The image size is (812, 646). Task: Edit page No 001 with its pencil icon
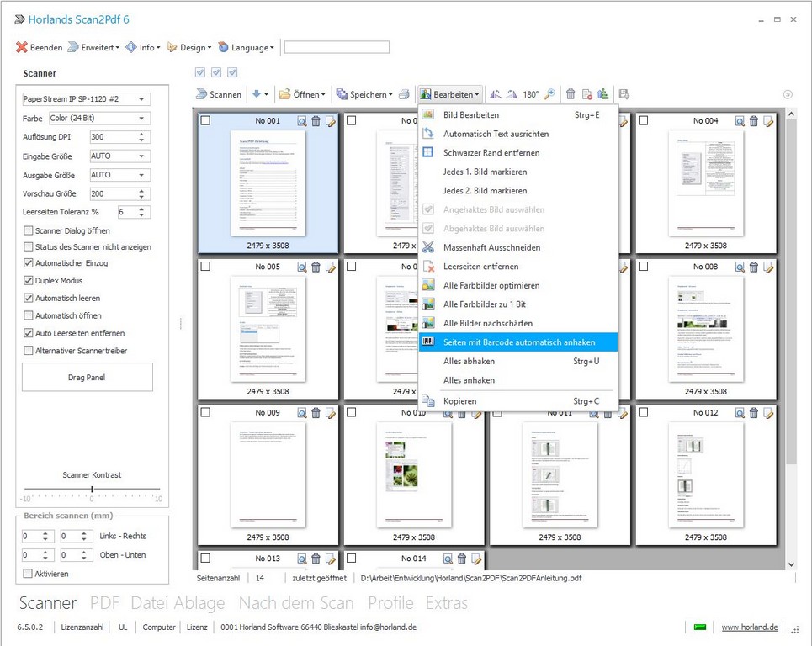point(331,121)
